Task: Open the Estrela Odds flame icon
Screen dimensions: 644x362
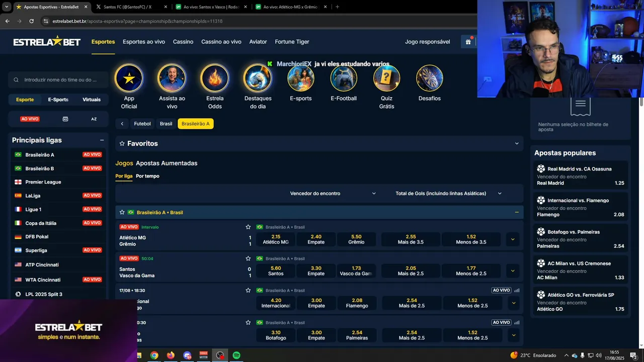Action: pos(215,78)
